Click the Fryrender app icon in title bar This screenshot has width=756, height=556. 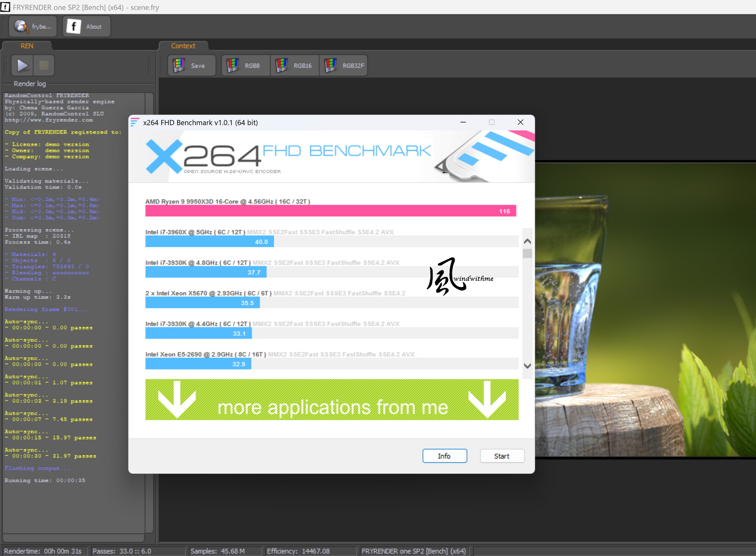pos(5,7)
